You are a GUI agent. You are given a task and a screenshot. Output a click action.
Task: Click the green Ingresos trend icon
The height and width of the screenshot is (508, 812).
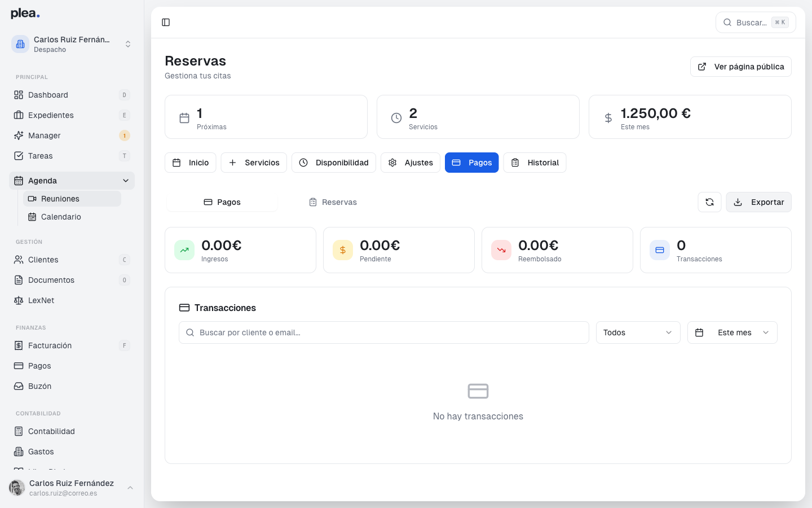coord(184,250)
